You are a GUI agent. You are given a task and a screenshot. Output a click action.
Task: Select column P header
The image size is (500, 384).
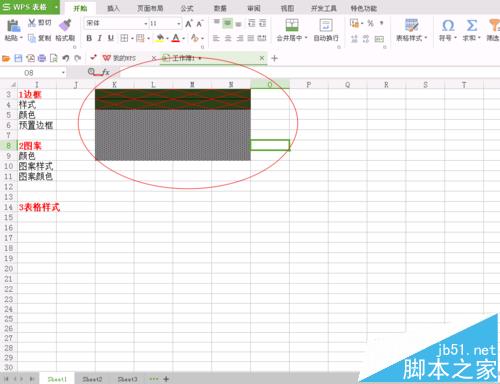(x=309, y=85)
